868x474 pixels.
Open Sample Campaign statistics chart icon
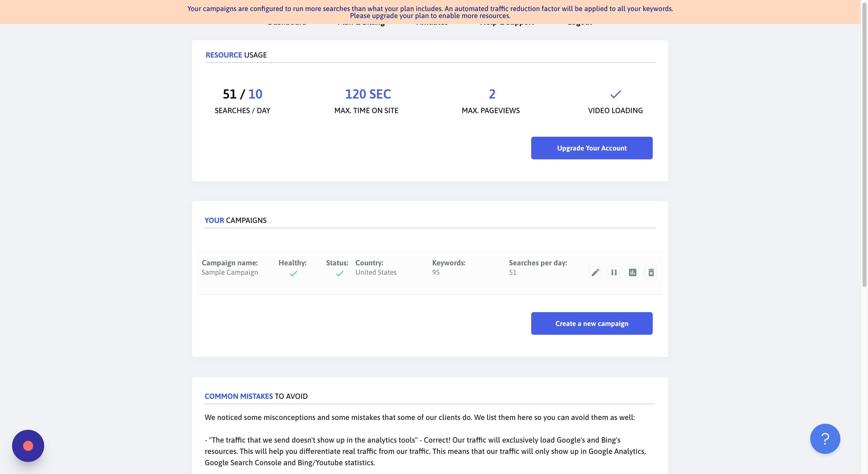point(632,272)
